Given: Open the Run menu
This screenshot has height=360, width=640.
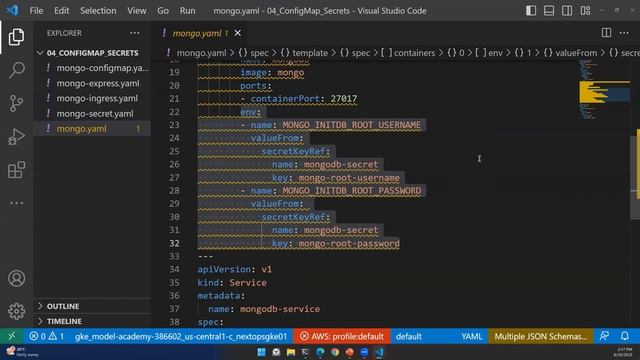Looking at the screenshot, I should (187, 11).
